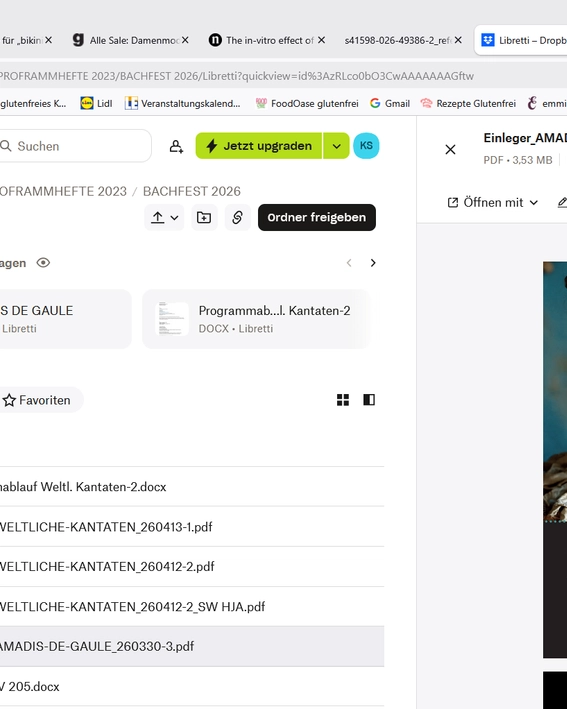Click the Ordner freigeben button

317,217
